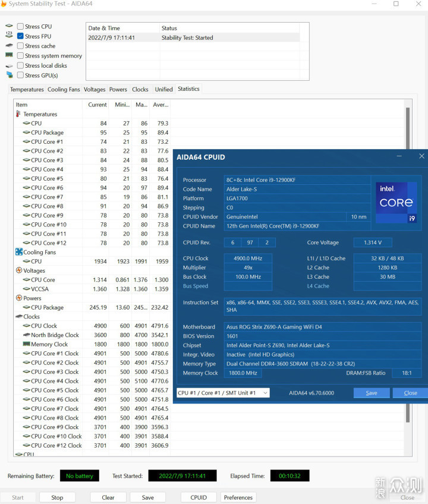Screen dimensions: 428x504
Task: Click the lightning icon beside Powers
Action: pyautogui.click(x=19, y=298)
